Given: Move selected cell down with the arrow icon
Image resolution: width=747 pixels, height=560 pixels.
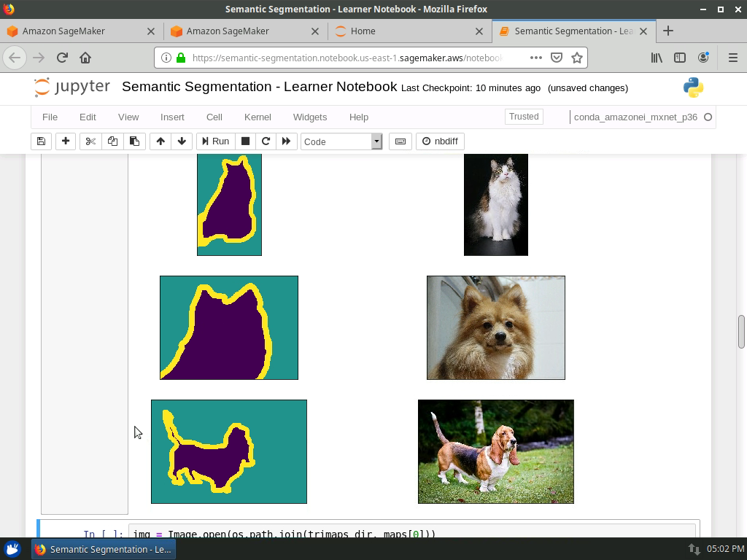Looking at the screenshot, I should click(x=182, y=141).
